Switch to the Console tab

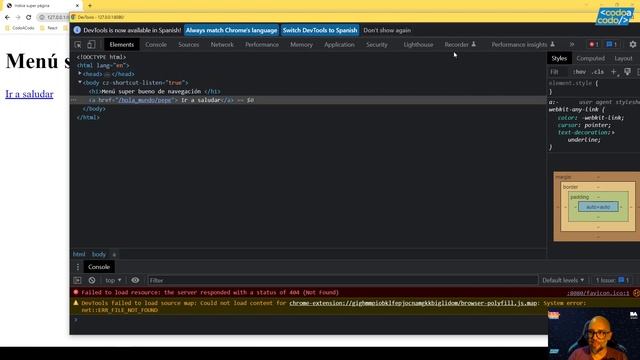[156, 44]
